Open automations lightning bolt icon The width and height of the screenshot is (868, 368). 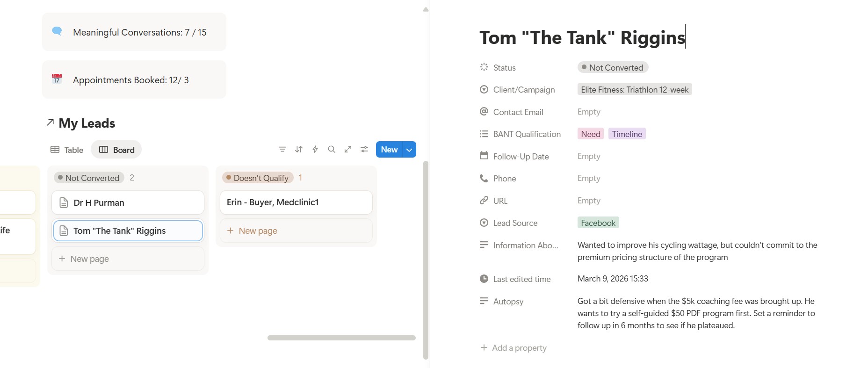coord(315,149)
